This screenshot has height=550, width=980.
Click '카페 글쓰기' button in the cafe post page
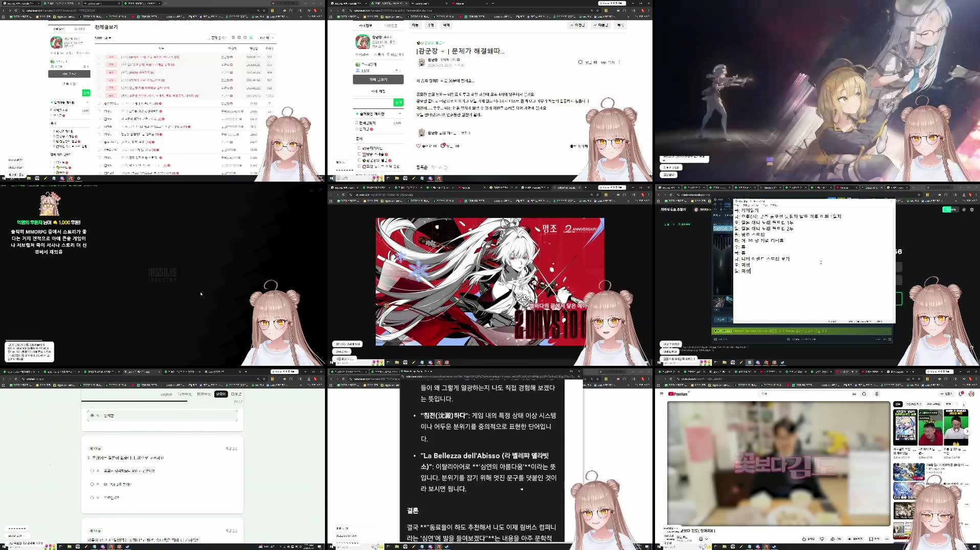378,80
